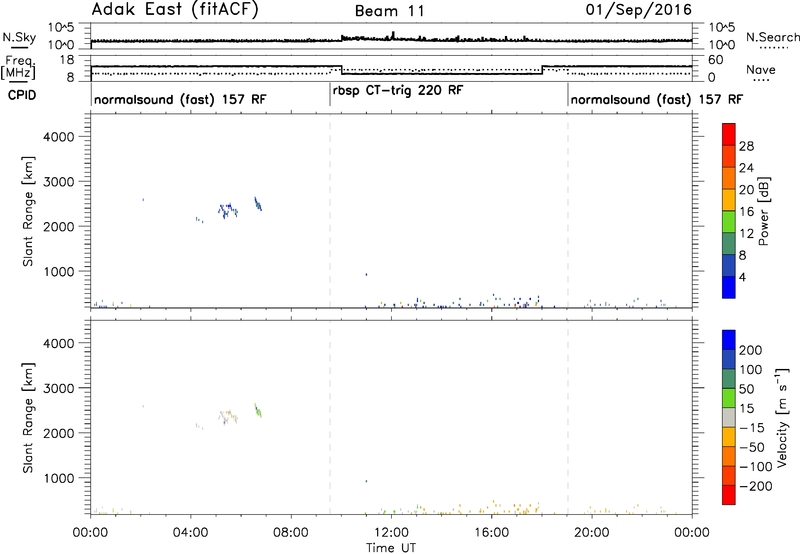Click the last 'normalsound (fast) 157 RF' label

pos(657,99)
